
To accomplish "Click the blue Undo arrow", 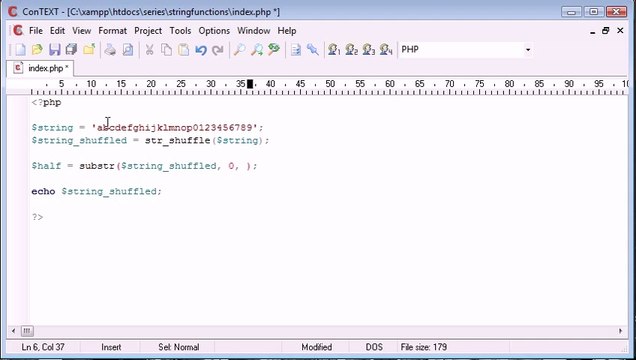I will pyautogui.click(x=201, y=50).
